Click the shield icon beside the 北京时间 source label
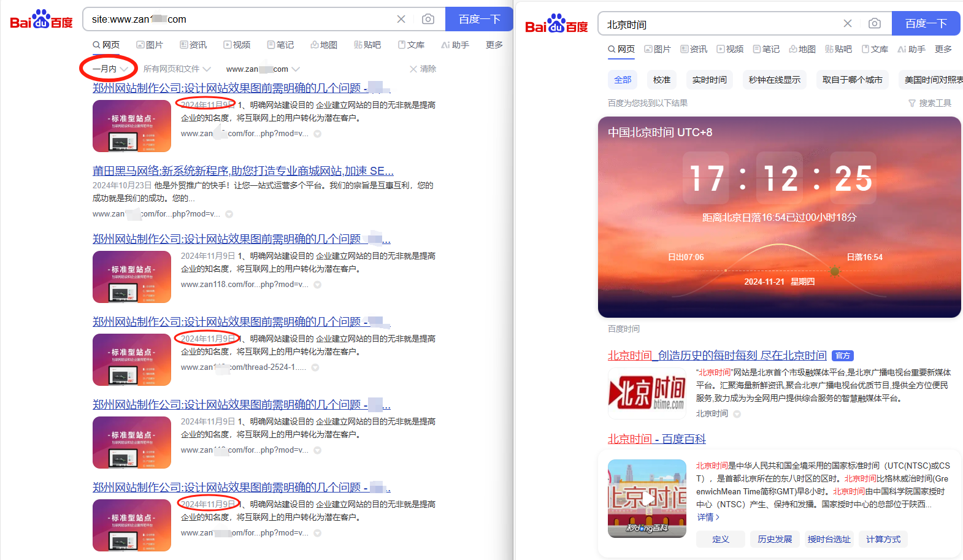 pos(737,414)
